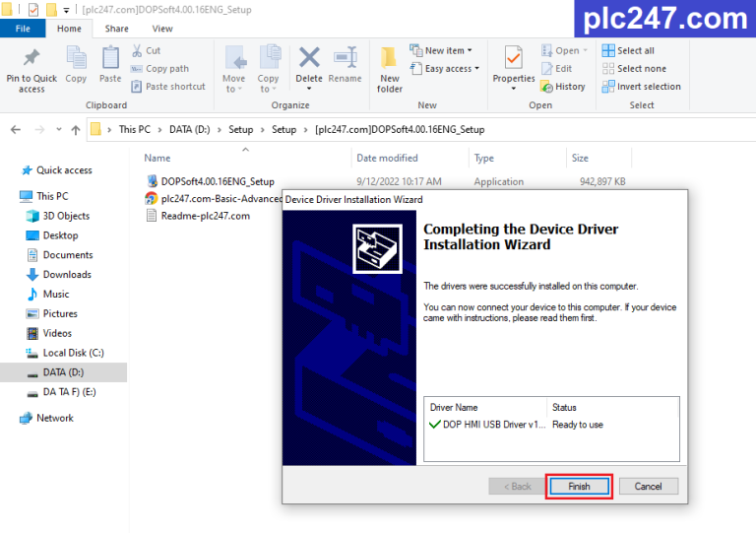Screen dimensions: 756x533
Task: Click the chevron after This PC in address bar
Action: [x=159, y=130]
